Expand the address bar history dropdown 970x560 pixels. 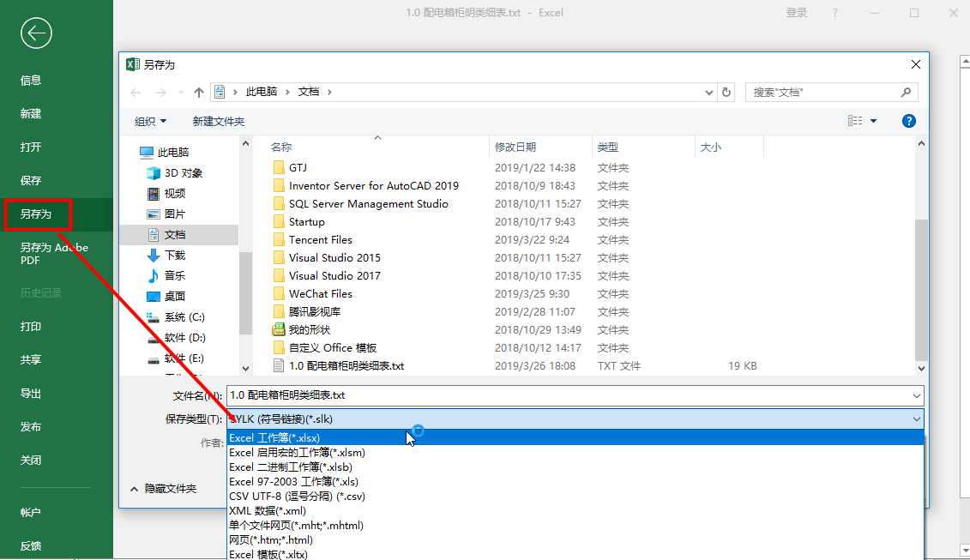[x=709, y=93]
